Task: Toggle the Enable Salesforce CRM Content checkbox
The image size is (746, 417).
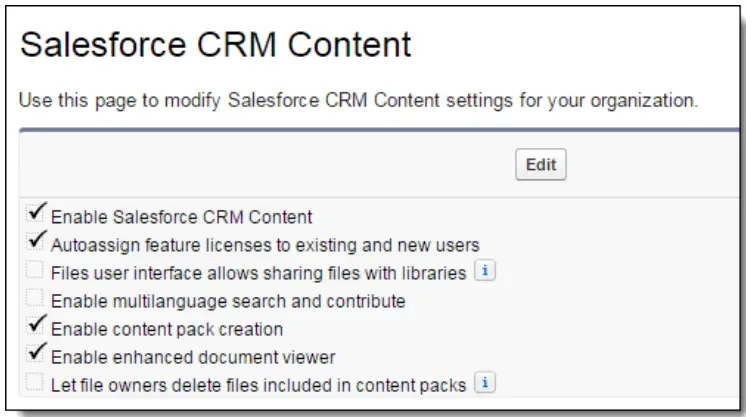Action: tap(39, 214)
